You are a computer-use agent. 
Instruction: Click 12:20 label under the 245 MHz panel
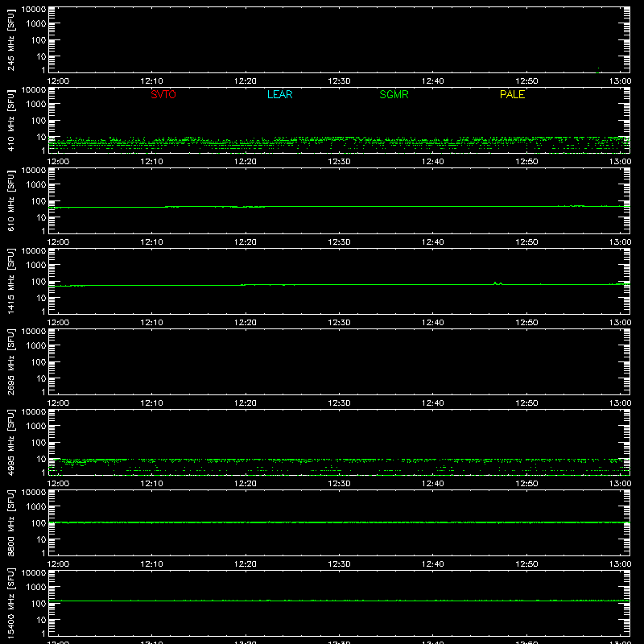tap(246, 81)
